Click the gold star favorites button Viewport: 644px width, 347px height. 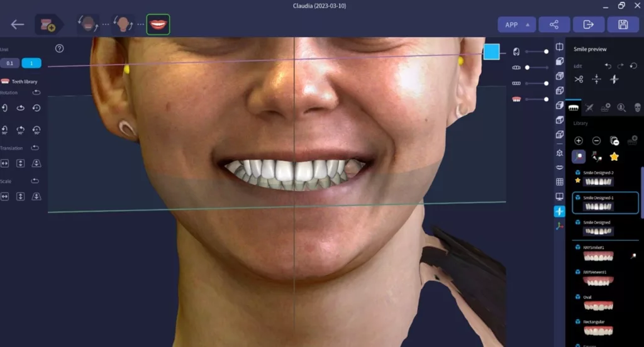614,157
